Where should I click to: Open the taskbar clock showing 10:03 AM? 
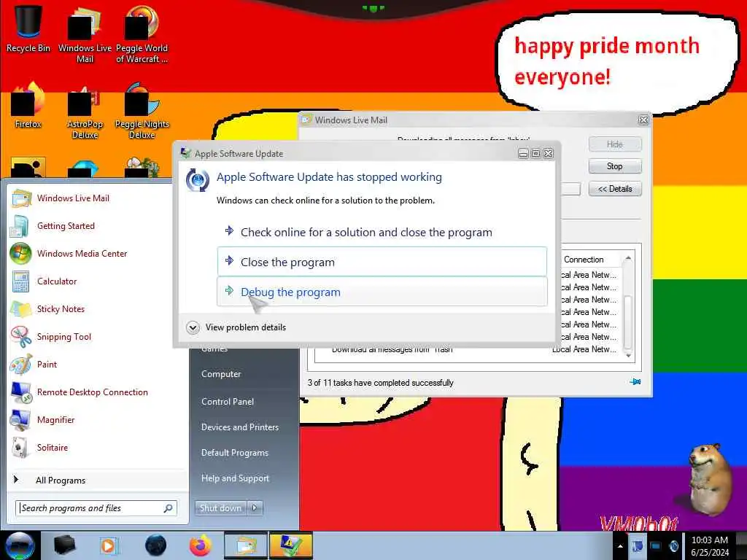[x=709, y=546]
